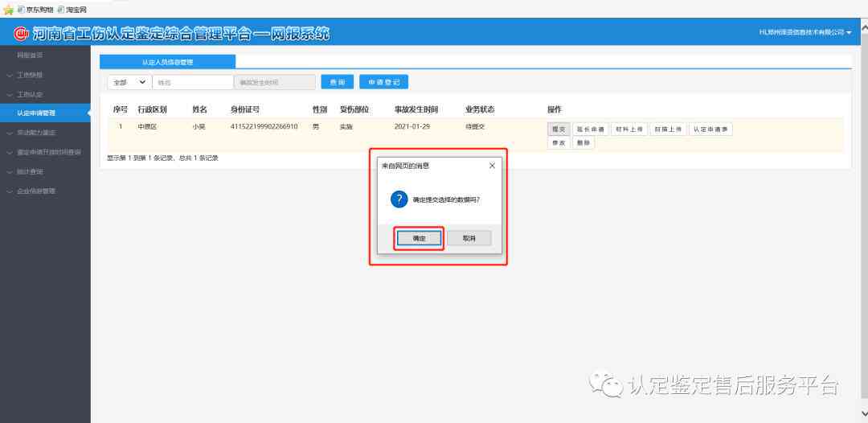
Task: Open the 京东购物 bookmark
Action: pos(35,10)
